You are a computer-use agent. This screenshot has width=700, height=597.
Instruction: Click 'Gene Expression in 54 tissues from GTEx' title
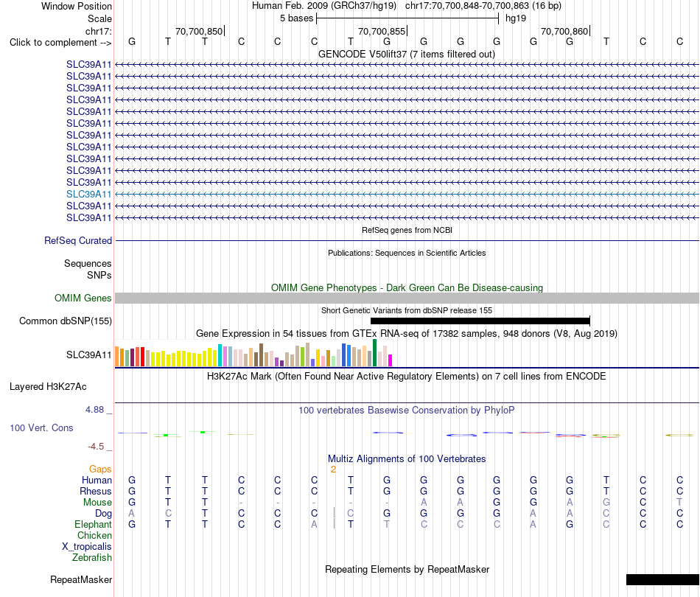pos(407,334)
